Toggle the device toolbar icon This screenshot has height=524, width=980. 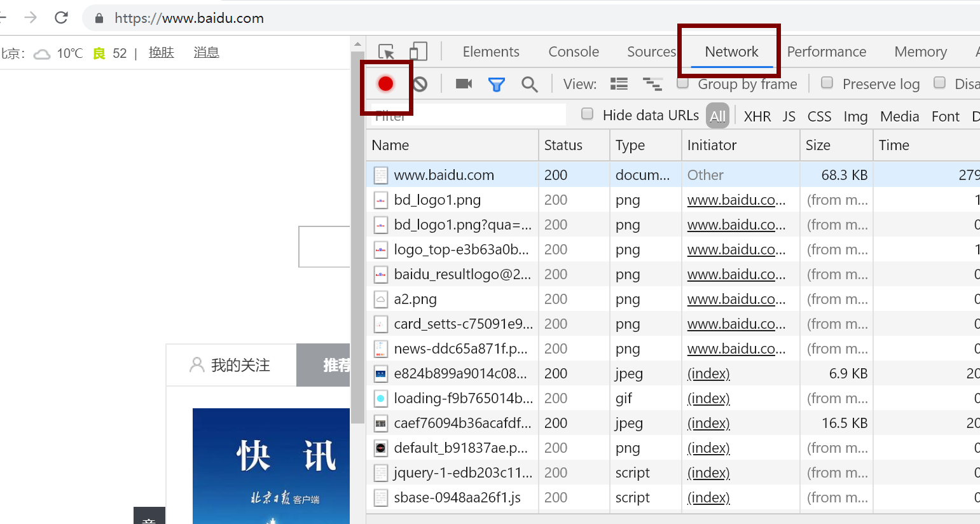(x=418, y=52)
